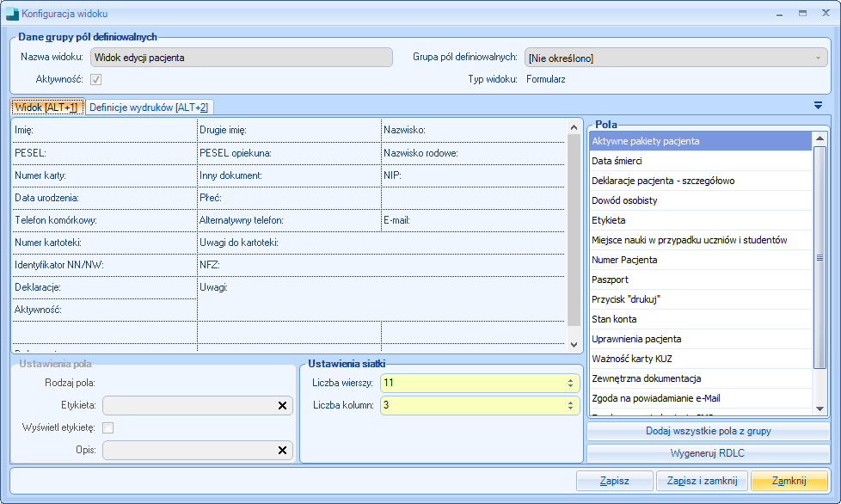Clear the Etykieta field with its X icon
The height and width of the screenshot is (504, 841).
point(282,406)
